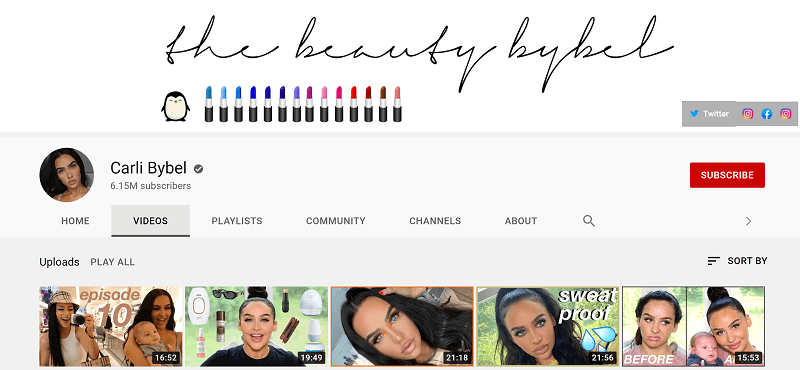
Task: Open the episode 10 video thumbnail
Action: pyautogui.click(x=111, y=326)
